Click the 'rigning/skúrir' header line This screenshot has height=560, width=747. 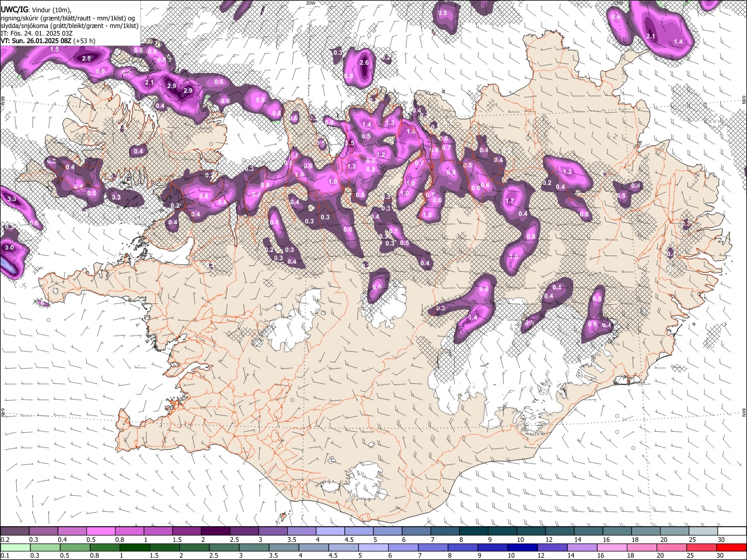[68, 17]
